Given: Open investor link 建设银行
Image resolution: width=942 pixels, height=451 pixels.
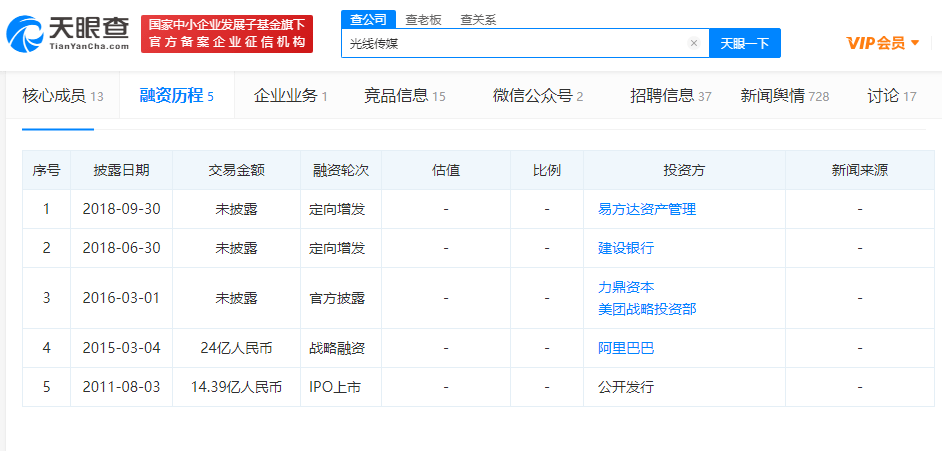Looking at the screenshot, I should 625,247.
